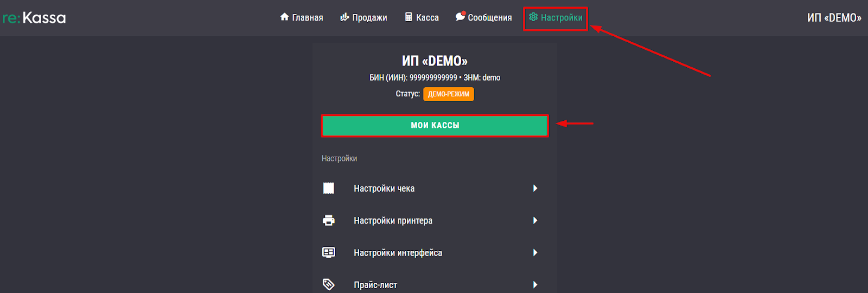Click the Настройки section label
The width and height of the screenshot is (868, 293).
(x=339, y=159)
